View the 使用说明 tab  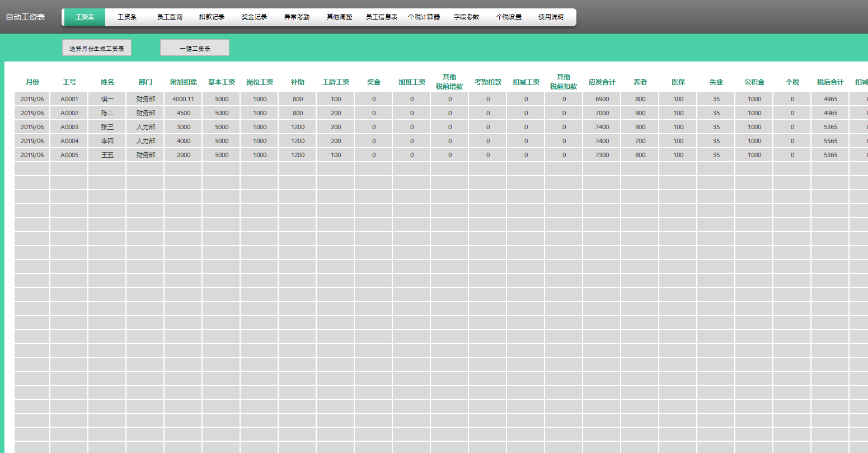point(551,17)
